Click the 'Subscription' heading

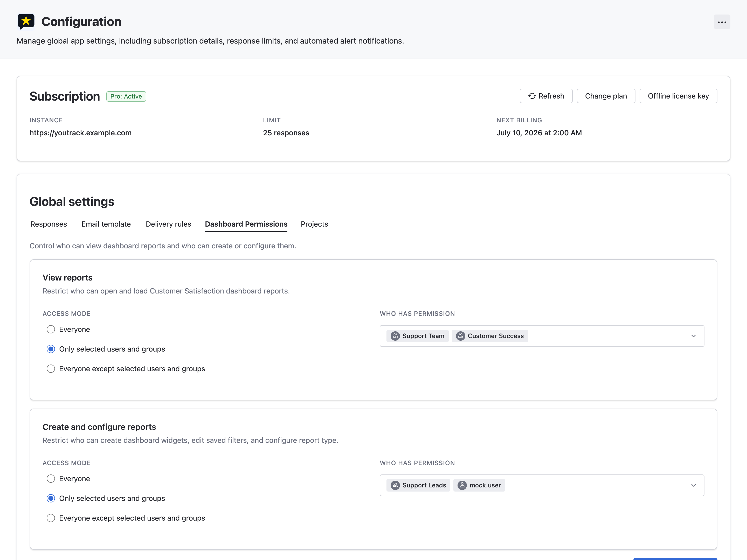click(x=65, y=96)
